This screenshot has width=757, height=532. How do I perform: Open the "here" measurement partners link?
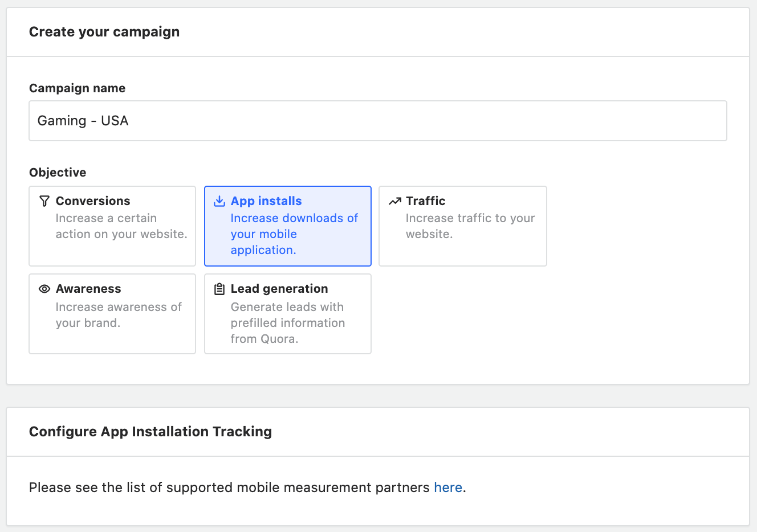click(448, 488)
